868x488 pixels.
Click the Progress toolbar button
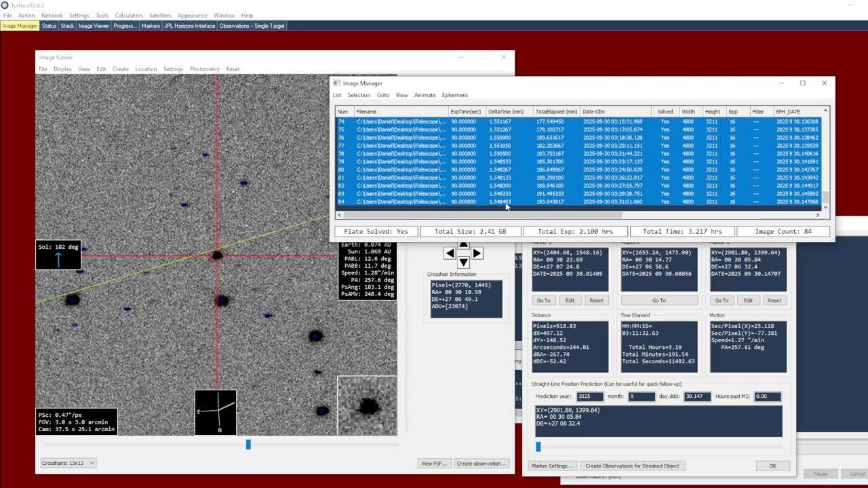[125, 26]
